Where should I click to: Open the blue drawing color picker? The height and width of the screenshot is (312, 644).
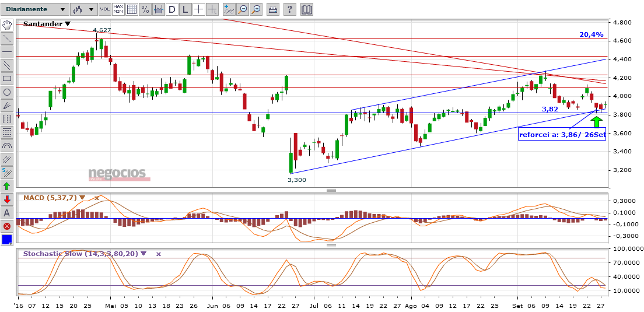click(6, 240)
